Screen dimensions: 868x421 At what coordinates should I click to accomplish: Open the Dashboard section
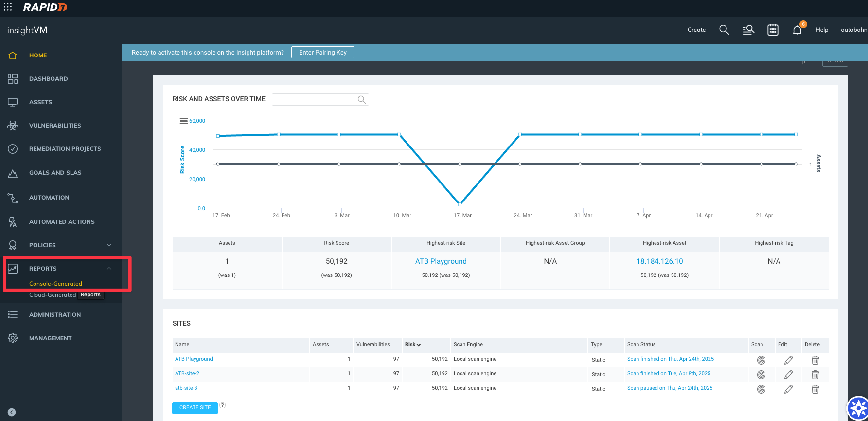[x=48, y=79]
